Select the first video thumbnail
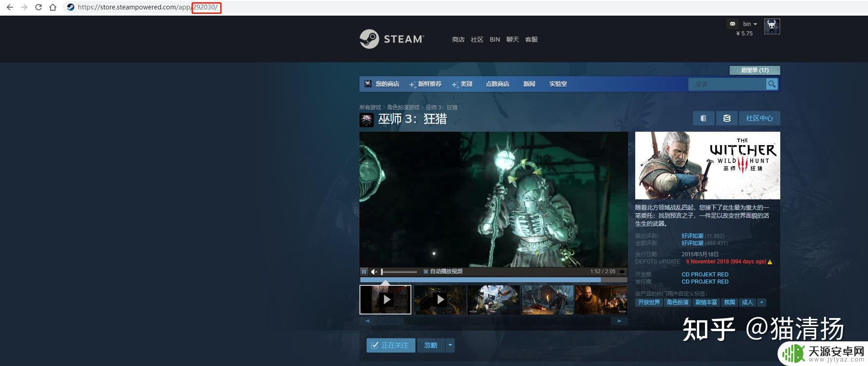This screenshot has width=868, height=366. [x=385, y=300]
